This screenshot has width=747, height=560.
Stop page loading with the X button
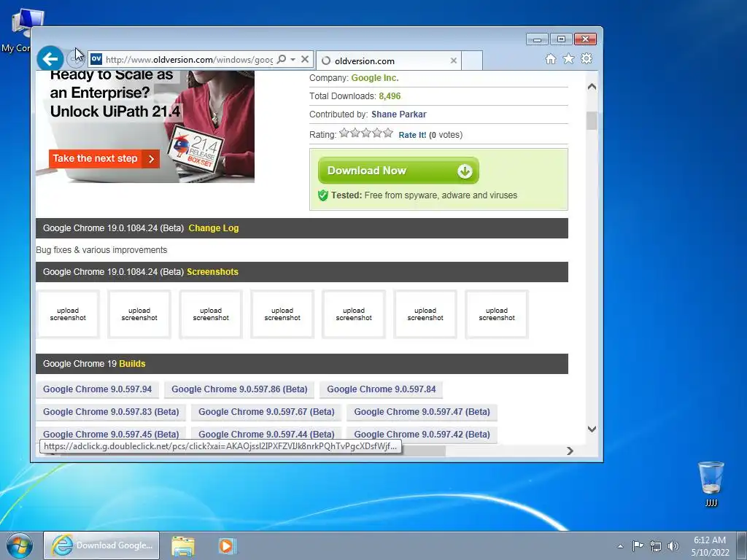[x=305, y=59]
